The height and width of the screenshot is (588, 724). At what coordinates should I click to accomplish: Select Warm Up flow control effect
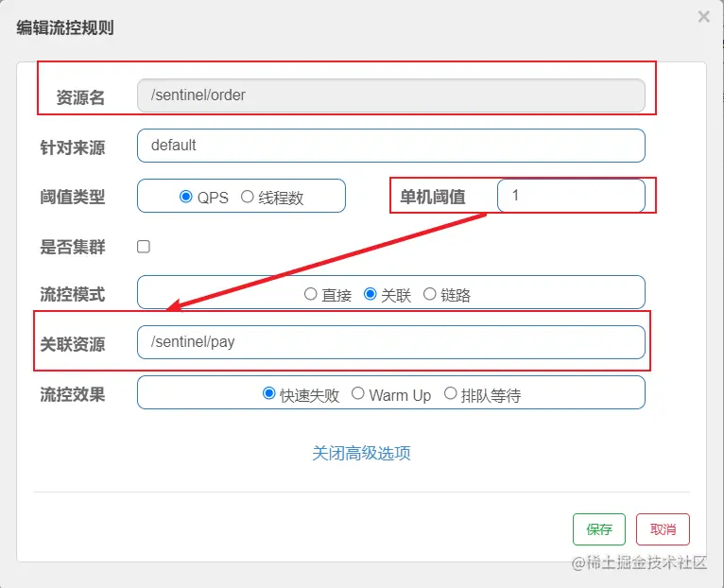[358, 393]
